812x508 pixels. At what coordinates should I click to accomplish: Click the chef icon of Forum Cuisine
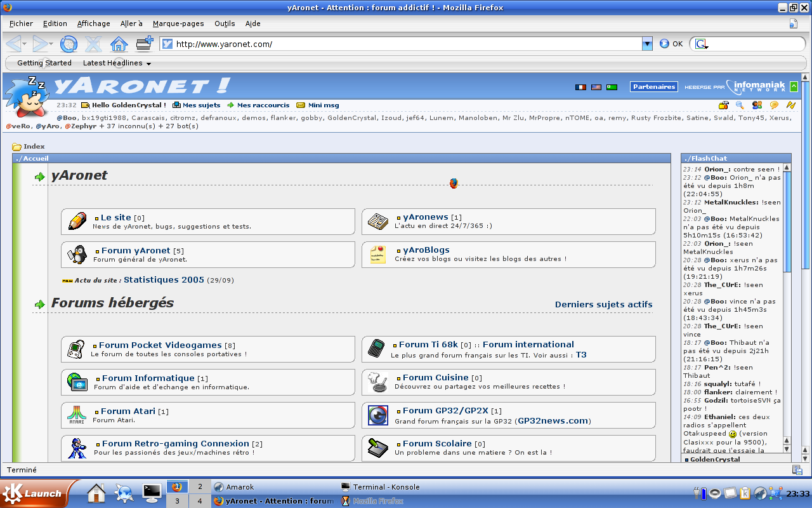click(x=377, y=382)
